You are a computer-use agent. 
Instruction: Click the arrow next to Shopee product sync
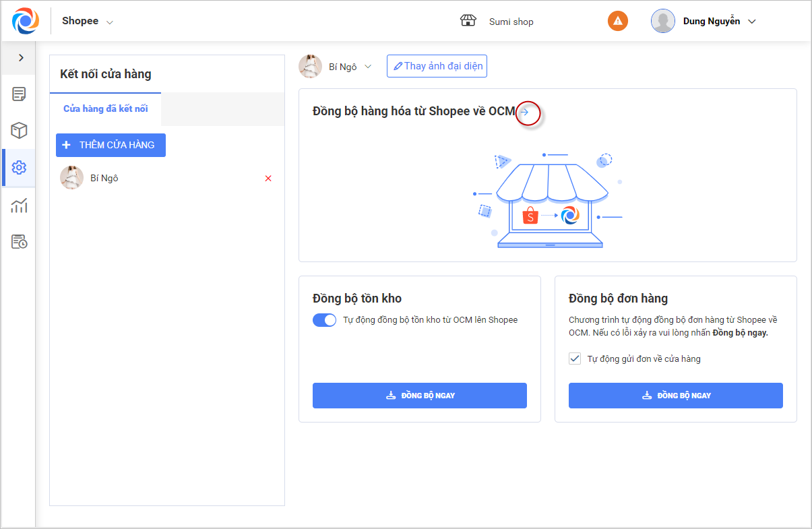coord(525,112)
